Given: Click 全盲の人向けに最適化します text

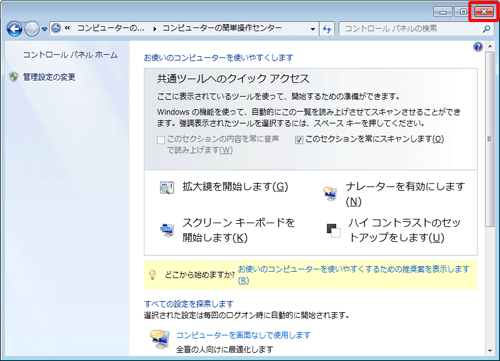Looking at the screenshot, I should coord(225,349).
